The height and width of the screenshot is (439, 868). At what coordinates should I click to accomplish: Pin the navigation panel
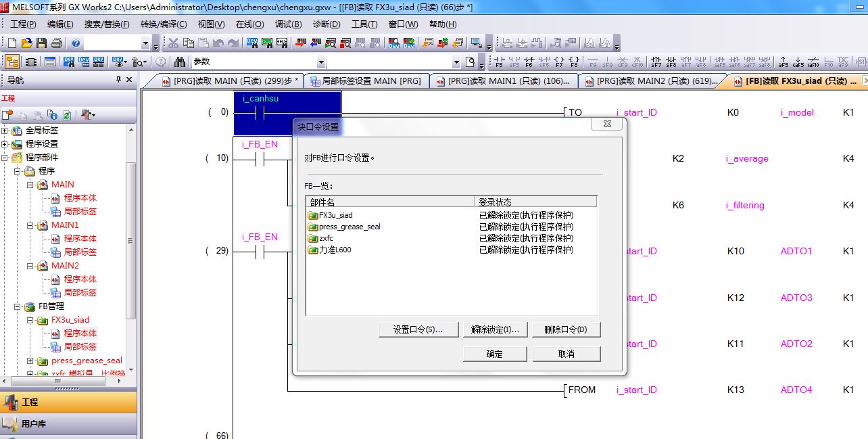click(119, 80)
